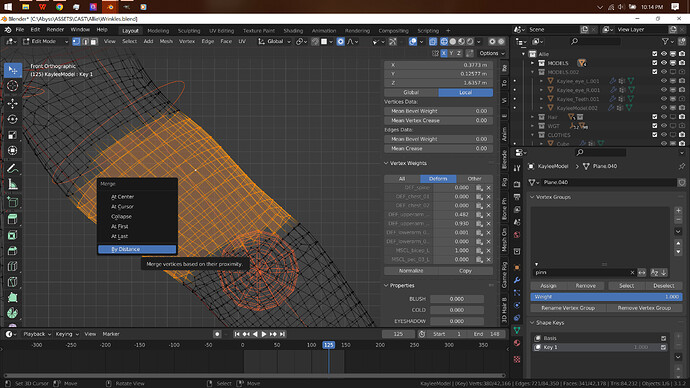
Task: Open the Shading workspace tab
Action: tap(293, 31)
